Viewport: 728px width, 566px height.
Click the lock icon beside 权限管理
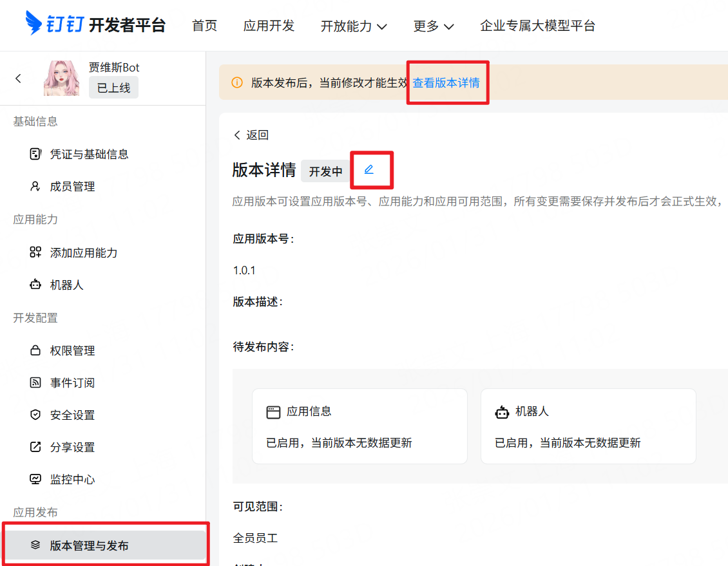[35, 350]
